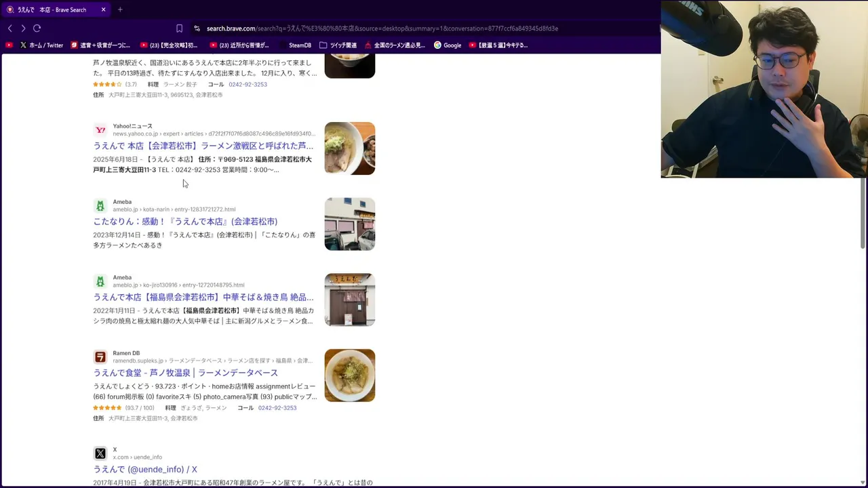This screenshot has width=868, height=488.
Task: Bookmark this page using the bookmark icon
Action: (x=179, y=28)
